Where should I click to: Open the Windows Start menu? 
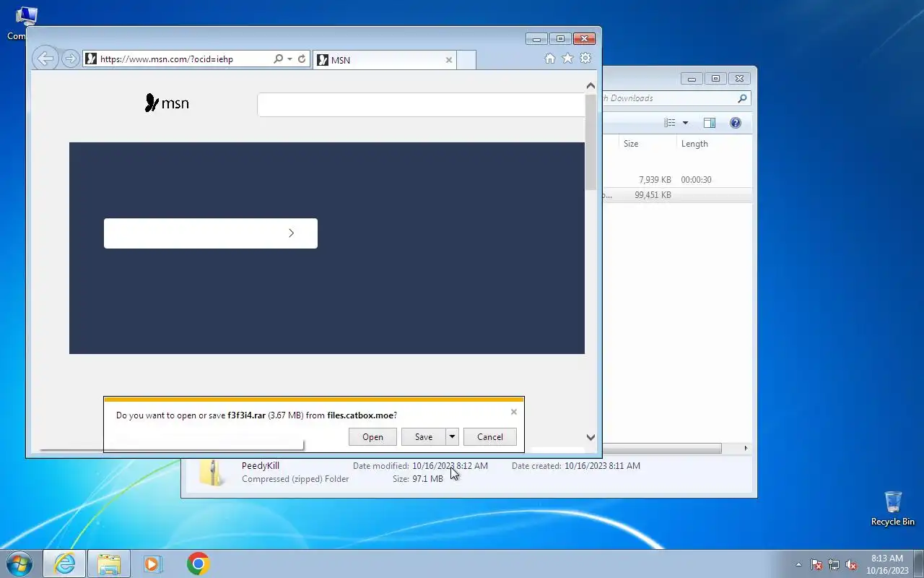[x=19, y=564]
